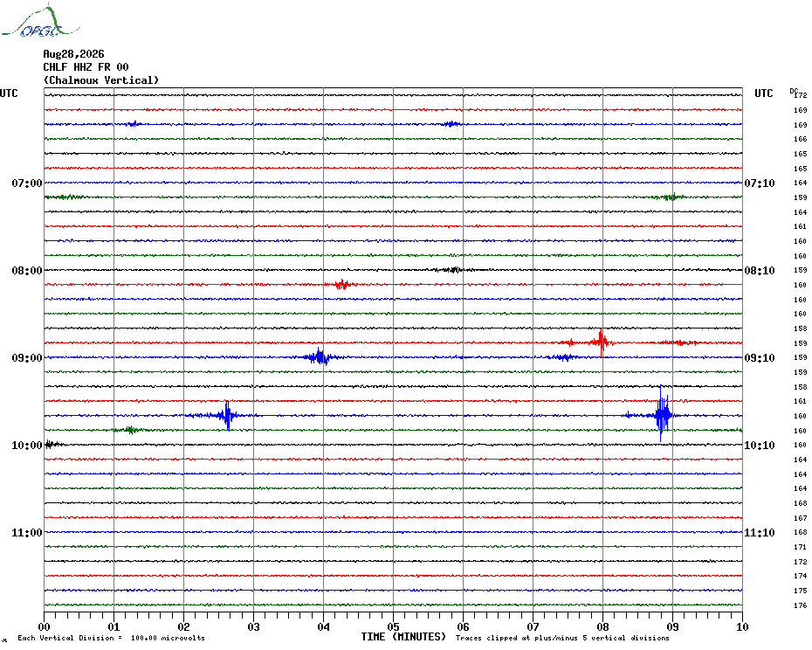Click minute tick label 02 on the axis
The width and height of the screenshot is (812, 650).
coord(184,627)
